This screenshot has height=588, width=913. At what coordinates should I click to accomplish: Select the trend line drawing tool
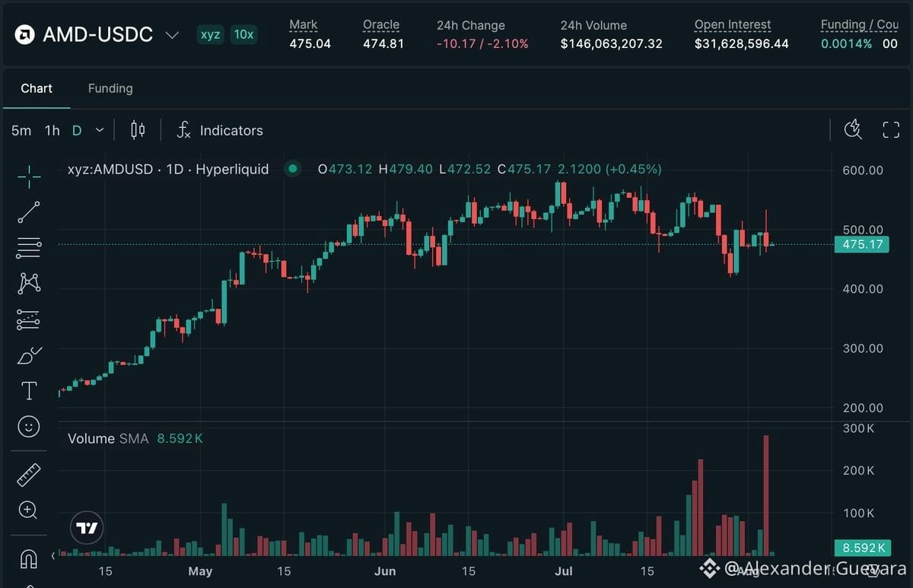point(29,212)
